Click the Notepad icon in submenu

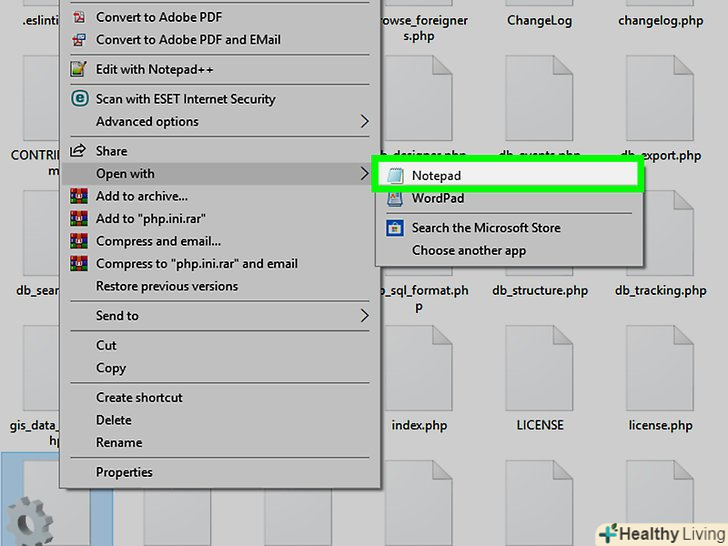click(395, 176)
